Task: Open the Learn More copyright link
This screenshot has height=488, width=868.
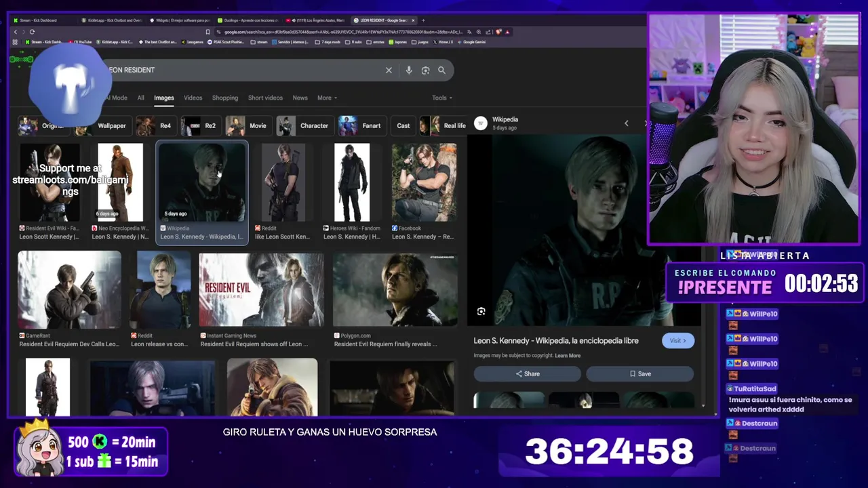Action: [568, 356]
